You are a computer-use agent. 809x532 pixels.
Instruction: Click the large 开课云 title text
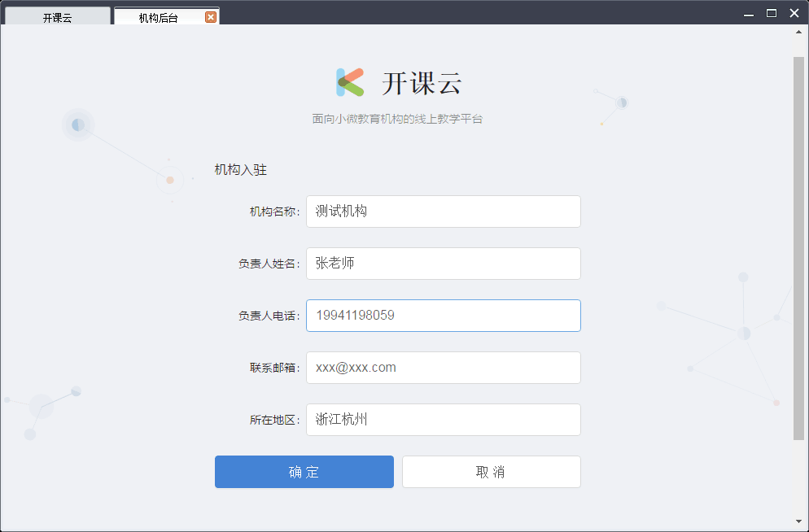pos(422,83)
